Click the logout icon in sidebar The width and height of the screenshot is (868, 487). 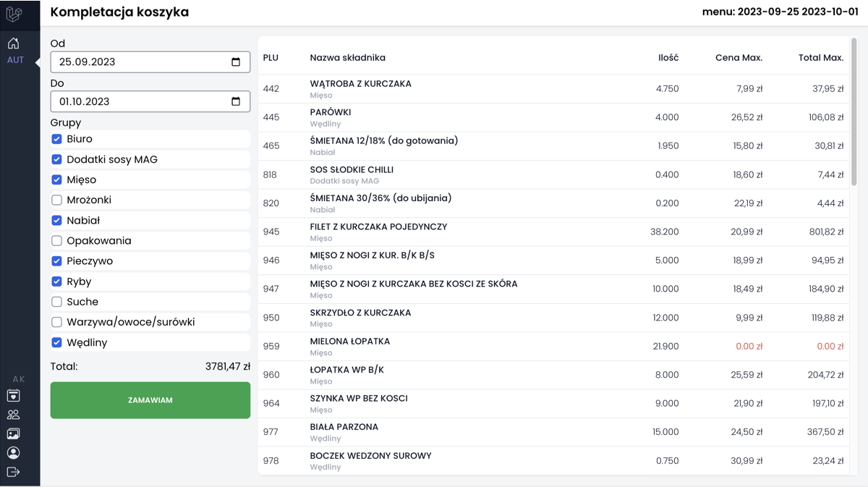click(13, 472)
